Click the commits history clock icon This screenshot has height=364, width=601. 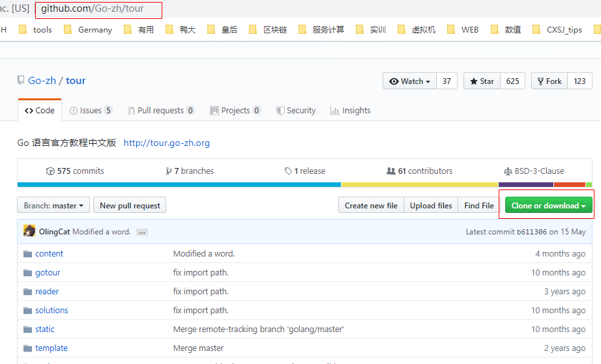50,171
